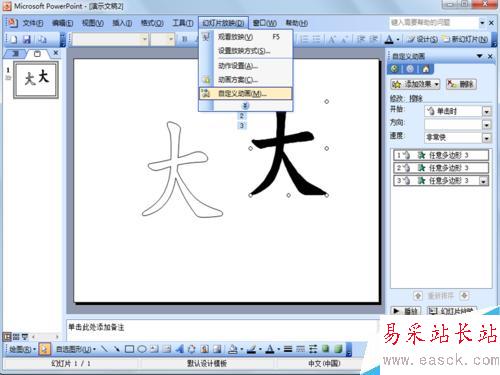This screenshot has width=500, height=375.
Task: Open the 视图 menu
Action: (92, 23)
